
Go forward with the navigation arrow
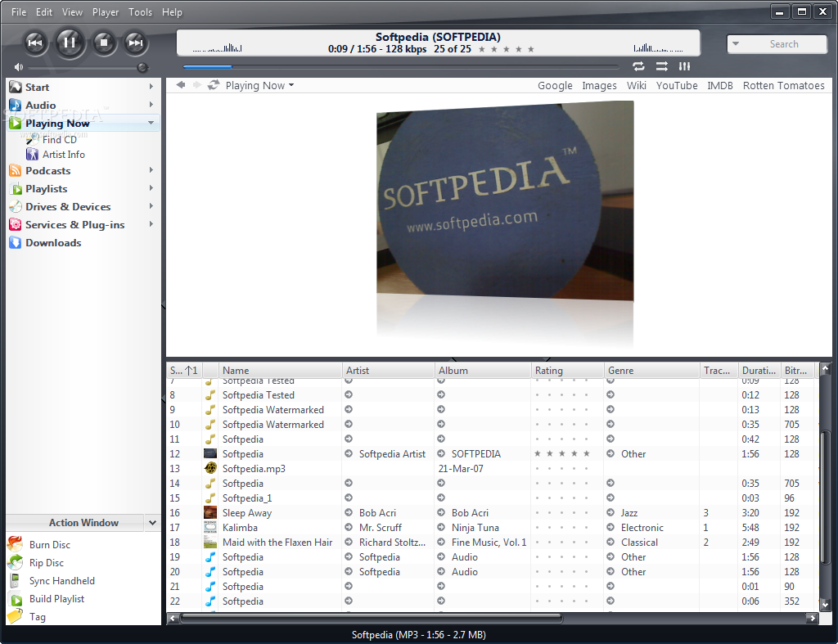point(196,85)
